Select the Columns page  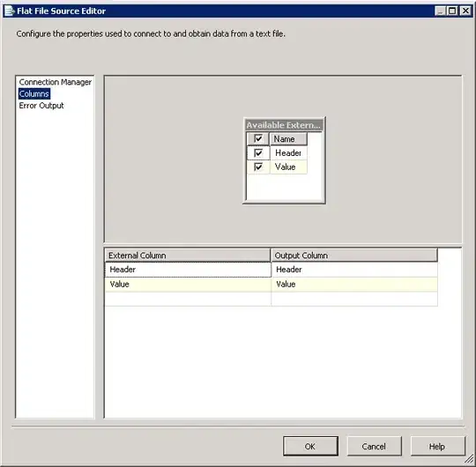point(34,93)
